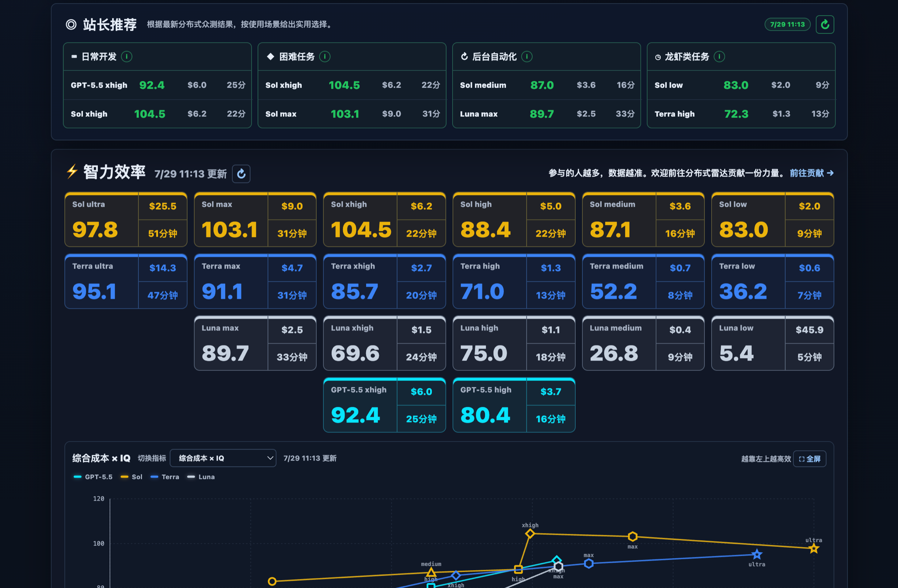Image resolution: width=898 pixels, height=588 pixels.
Task: Click the Sol max hexagon chart marker
Action: click(632, 536)
